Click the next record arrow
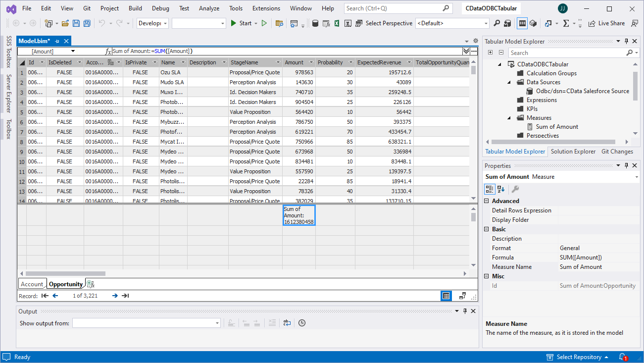Viewport: 644px width, 363px height. [115, 296]
